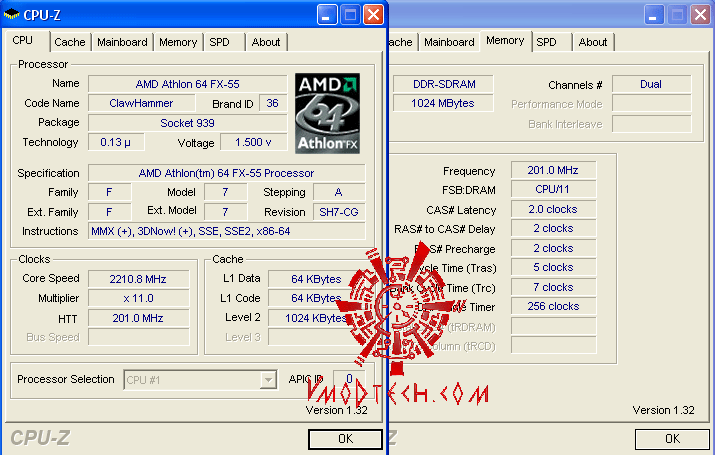Click memory Frequency value 201.0 MHz
715x455 pixels.
(553, 171)
